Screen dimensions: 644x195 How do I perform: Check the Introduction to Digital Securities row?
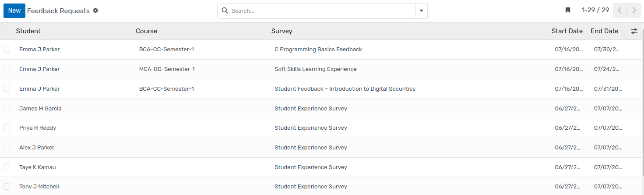tap(7, 89)
